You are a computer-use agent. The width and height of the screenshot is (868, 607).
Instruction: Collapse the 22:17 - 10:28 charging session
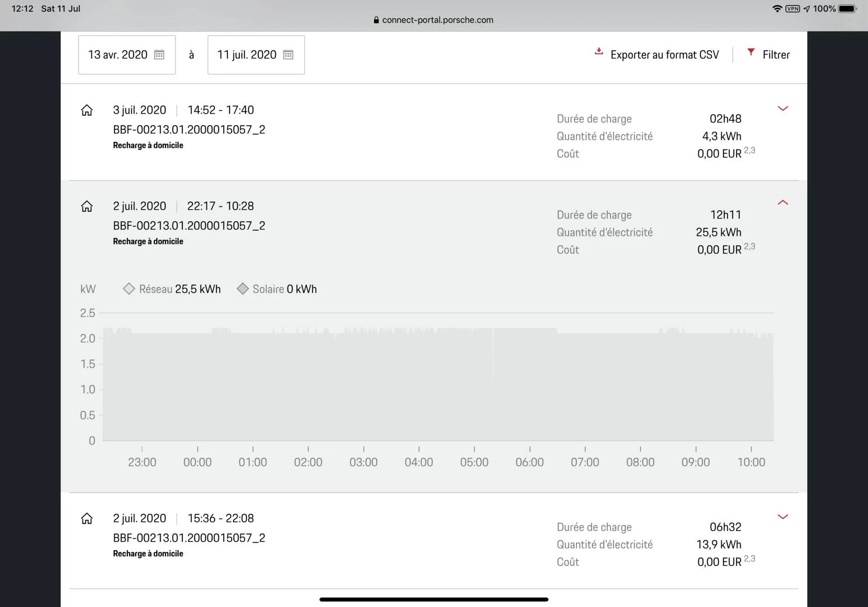point(783,202)
